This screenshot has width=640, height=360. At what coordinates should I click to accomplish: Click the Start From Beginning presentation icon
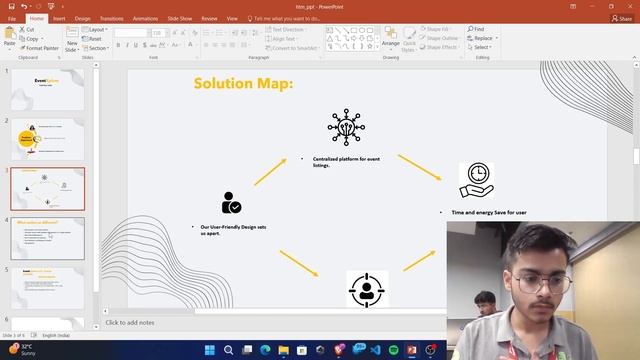click(51, 7)
